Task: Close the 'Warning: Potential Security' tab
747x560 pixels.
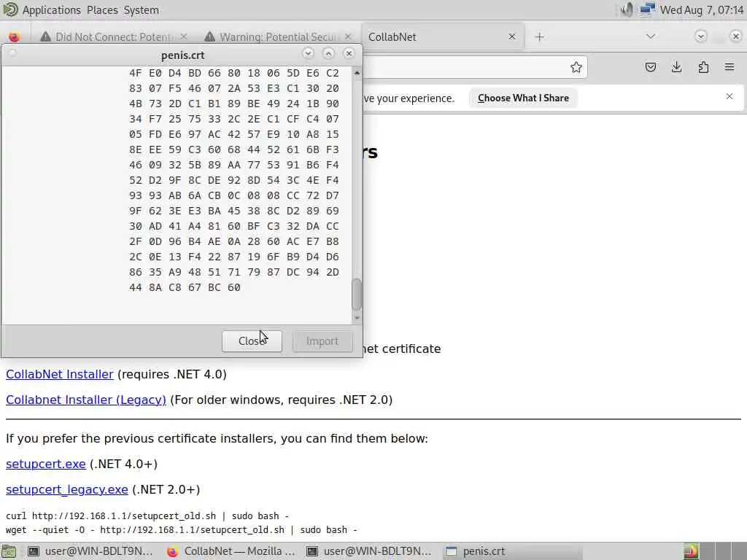Action: point(348,36)
